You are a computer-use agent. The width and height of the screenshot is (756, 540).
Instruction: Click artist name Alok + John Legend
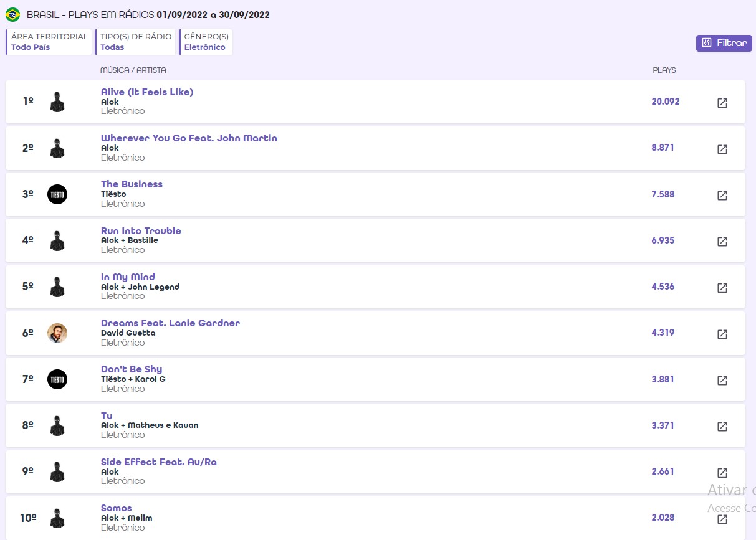[140, 287]
